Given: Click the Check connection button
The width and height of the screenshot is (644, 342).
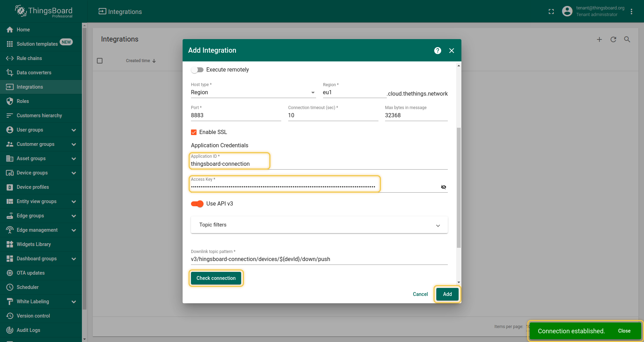Looking at the screenshot, I should point(216,278).
